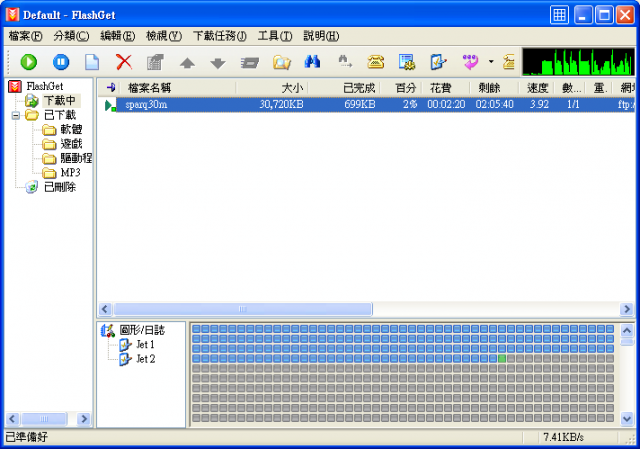Click the purple curved arrow toolbar icon
The height and width of the screenshot is (449, 640).
pyautogui.click(x=470, y=62)
